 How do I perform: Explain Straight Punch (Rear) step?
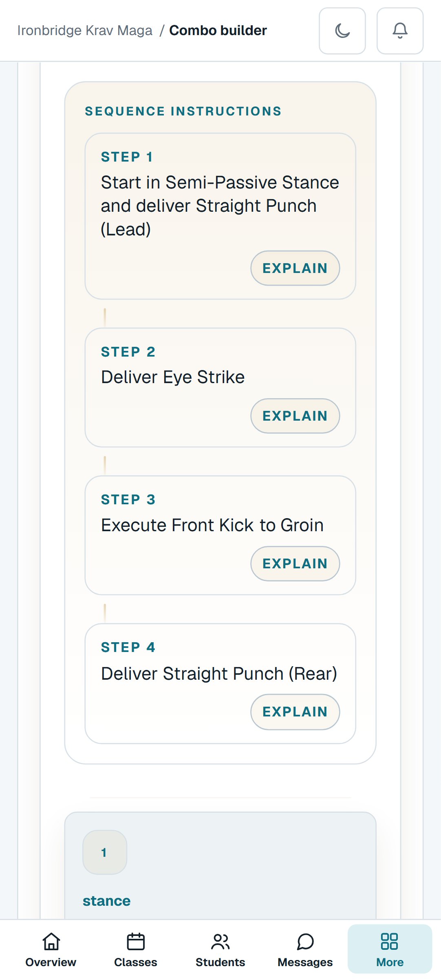pos(295,712)
